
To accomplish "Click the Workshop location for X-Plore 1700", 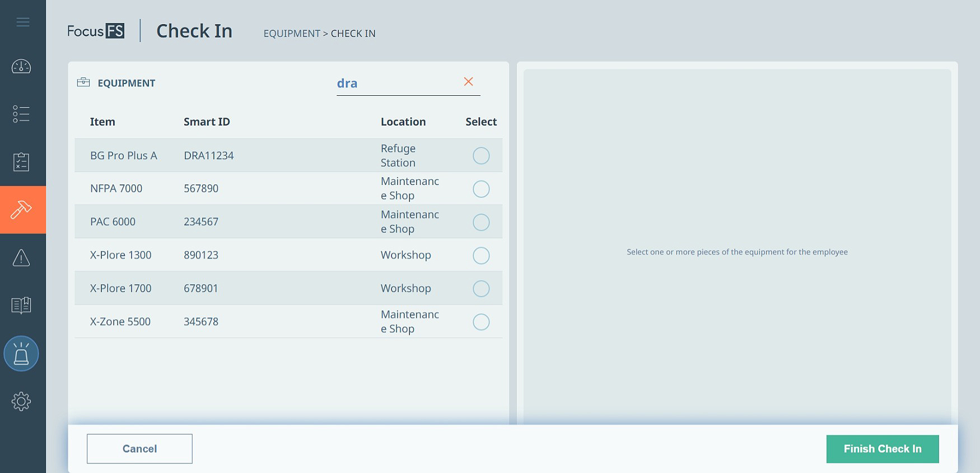I will point(406,288).
